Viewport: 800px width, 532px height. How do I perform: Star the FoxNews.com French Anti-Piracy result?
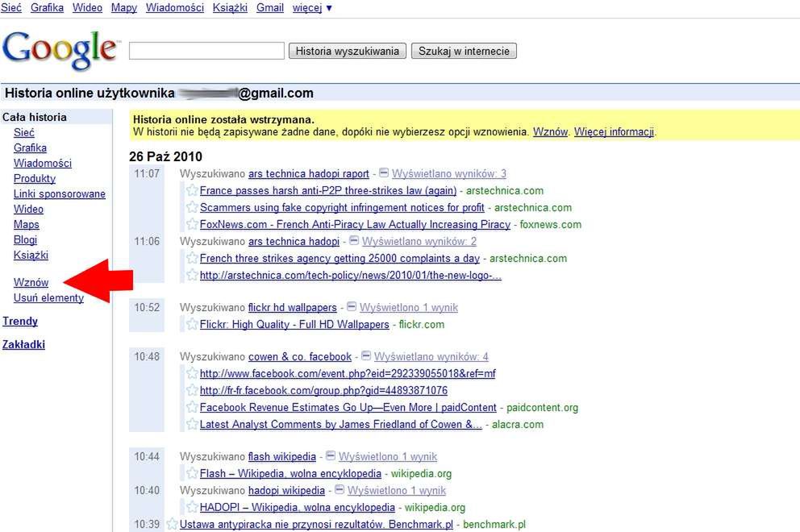192,224
